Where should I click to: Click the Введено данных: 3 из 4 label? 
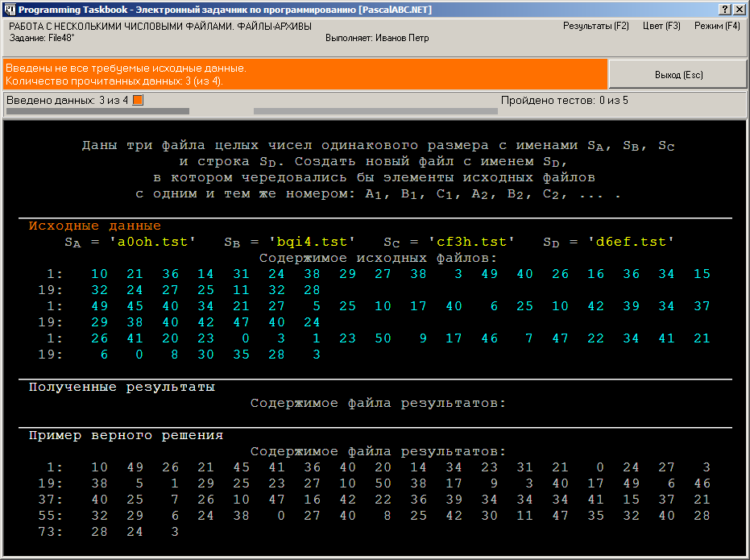pos(68,101)
